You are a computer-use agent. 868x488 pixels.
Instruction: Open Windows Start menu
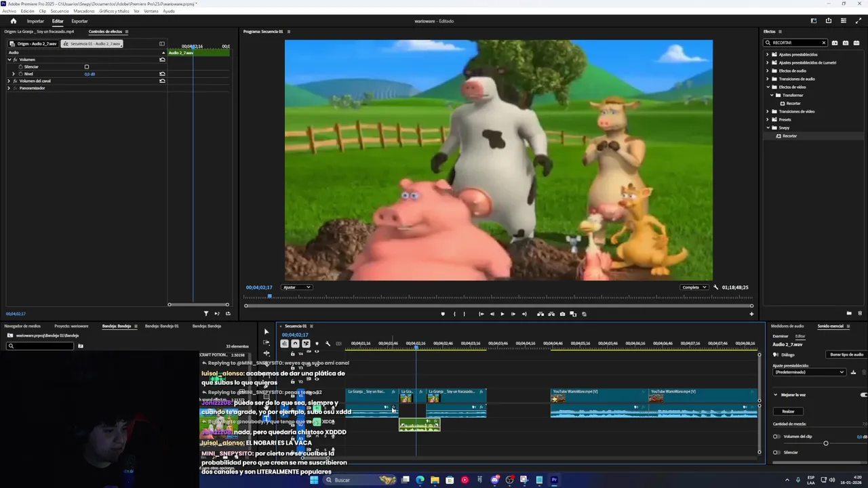(314, 480)
